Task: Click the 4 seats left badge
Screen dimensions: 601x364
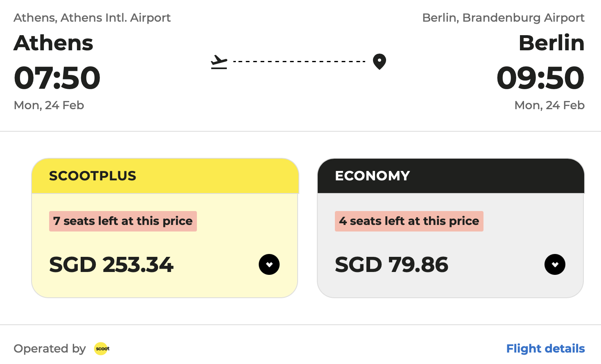Action: [x=409, y=221]
